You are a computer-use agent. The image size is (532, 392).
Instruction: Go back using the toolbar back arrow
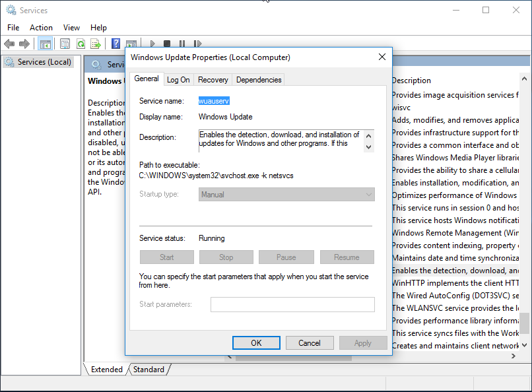pyautogui.click(x=9, y=44)
